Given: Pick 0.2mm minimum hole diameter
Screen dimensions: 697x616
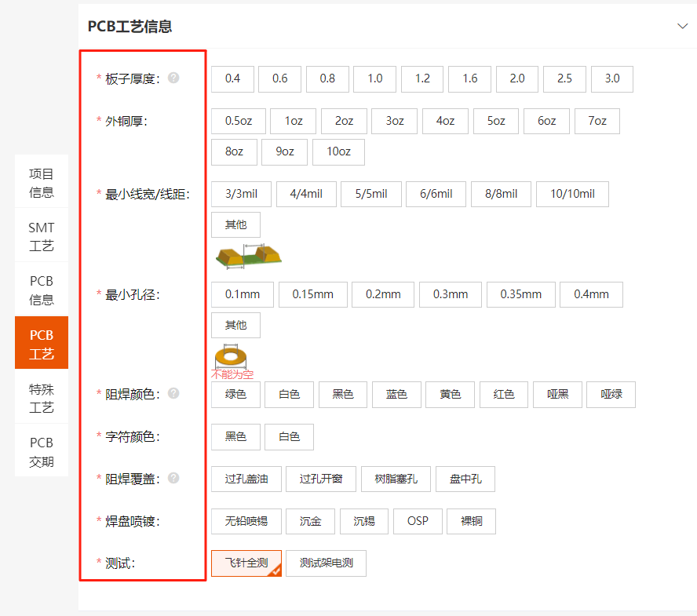Looking at the screenshot, I should pyautogui.click(x=383, y=295).
